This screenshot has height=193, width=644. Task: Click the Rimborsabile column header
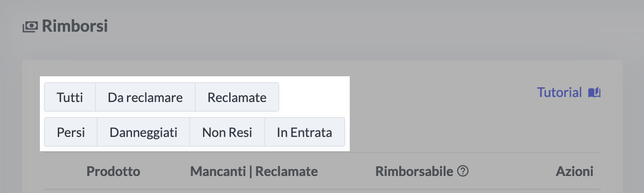click(x=414, y=172)
